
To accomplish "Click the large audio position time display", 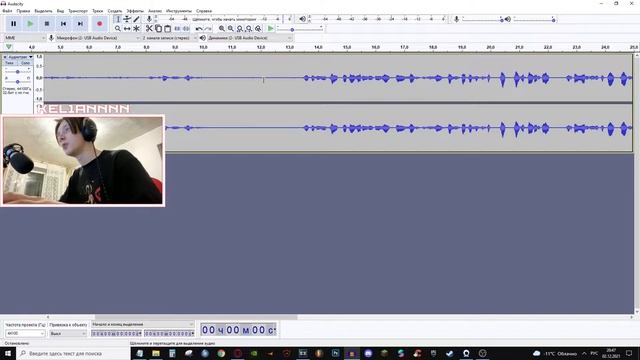I will 238,330.
